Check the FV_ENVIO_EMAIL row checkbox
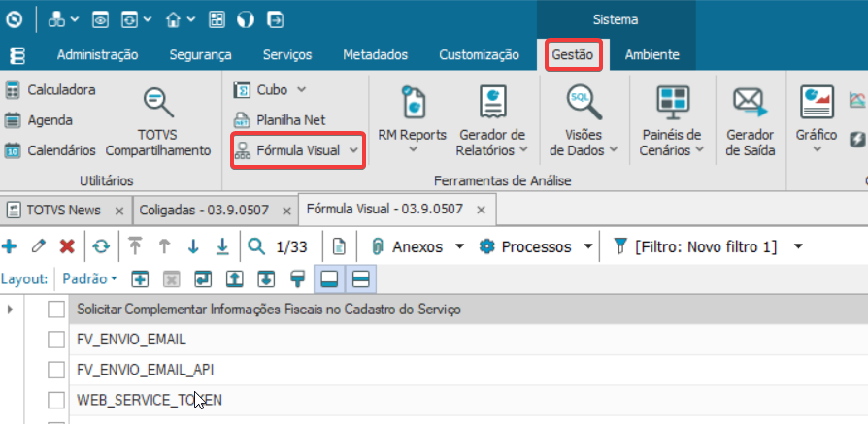Screen dimensions: 868x424 coord(56,340)
